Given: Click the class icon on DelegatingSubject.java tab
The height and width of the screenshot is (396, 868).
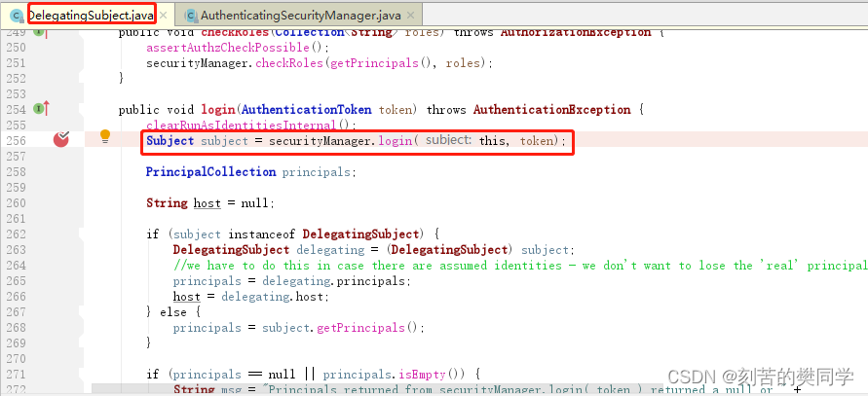Looking at the screenshot, I should pyautogui.click(x=17, y=15).
